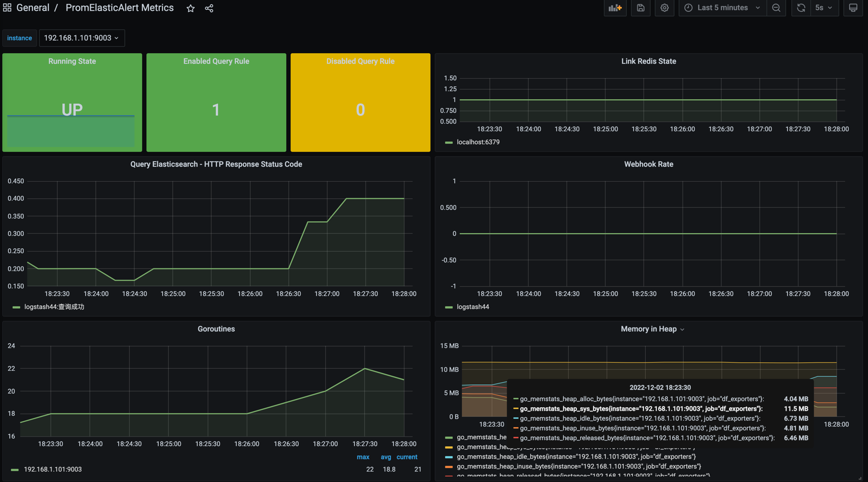
Task: Cycle view mode with monitor icon
Action: 853,8
